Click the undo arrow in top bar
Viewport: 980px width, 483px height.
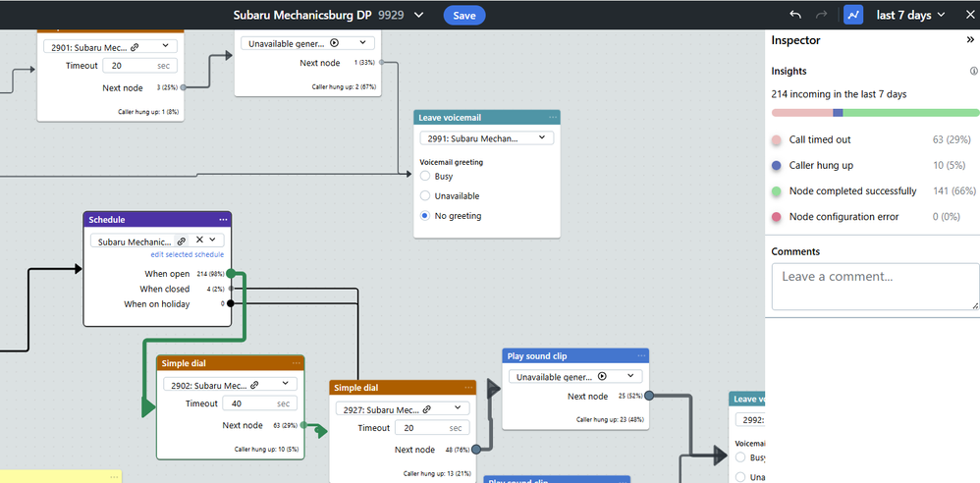795,15
